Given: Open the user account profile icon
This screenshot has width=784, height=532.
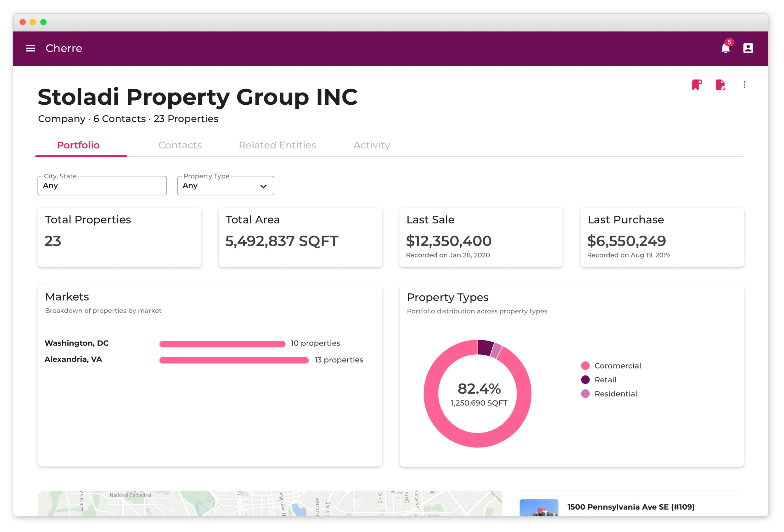Looking at the screenshot, I should pos(748,48).
